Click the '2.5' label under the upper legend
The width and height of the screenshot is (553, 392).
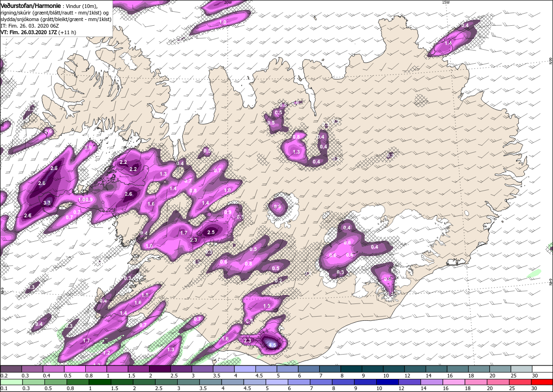[x=174, y=376]
